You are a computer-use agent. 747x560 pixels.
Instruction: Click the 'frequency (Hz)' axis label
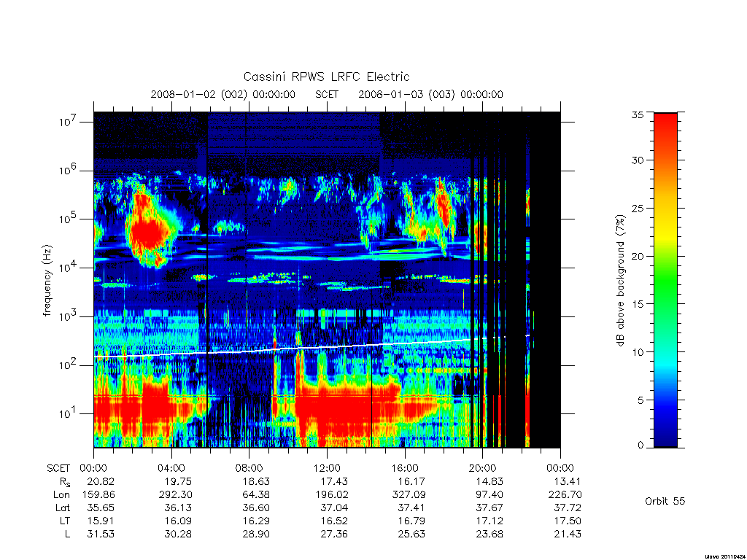[47, 281]
